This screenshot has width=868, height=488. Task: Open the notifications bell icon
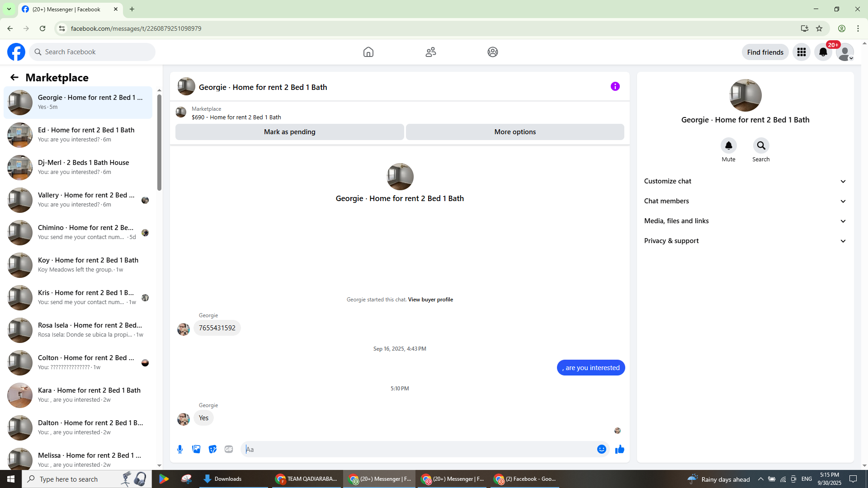823,52
